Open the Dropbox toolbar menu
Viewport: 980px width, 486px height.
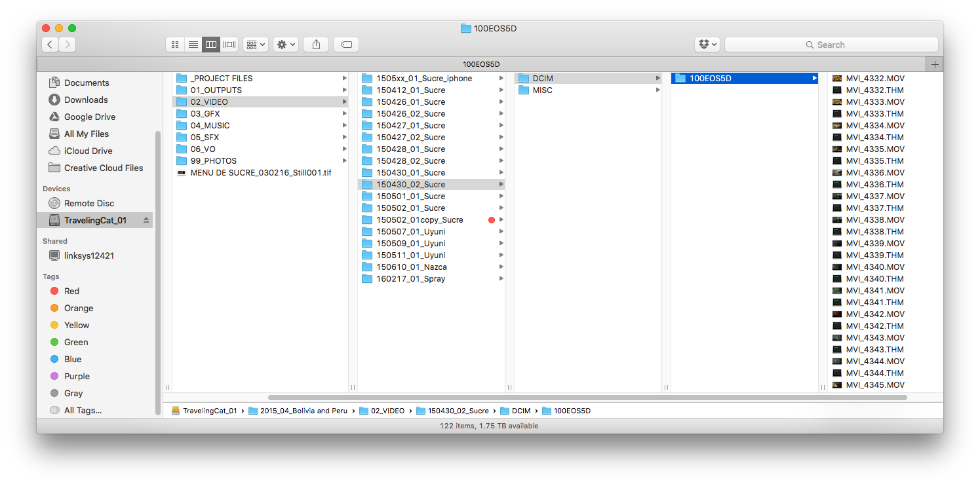pyautogui.click(x=707, y=45)
